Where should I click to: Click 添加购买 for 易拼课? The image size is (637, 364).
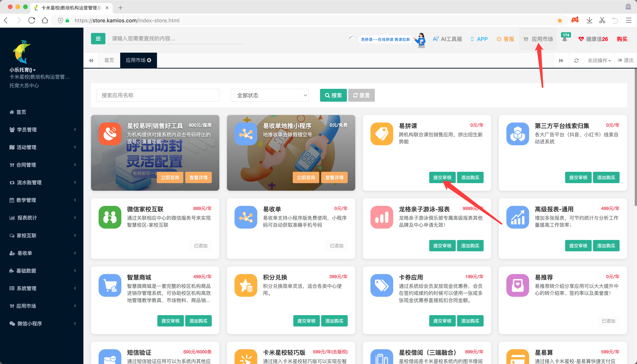(470, 177)
